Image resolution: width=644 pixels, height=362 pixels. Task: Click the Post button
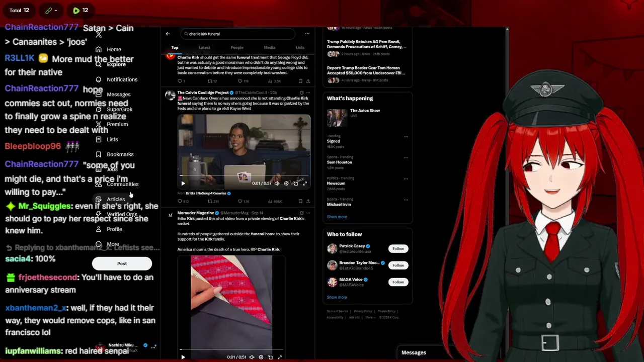tap(122, 263)
